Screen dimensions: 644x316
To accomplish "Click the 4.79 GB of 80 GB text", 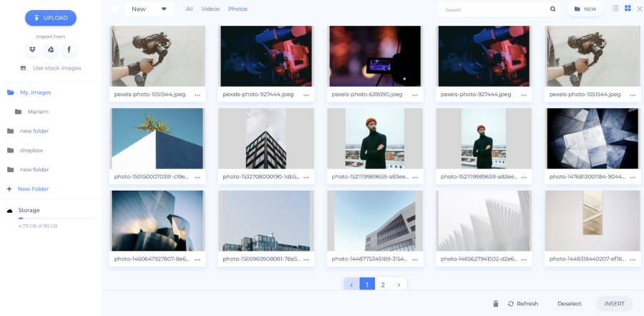I will pos(38,226).
